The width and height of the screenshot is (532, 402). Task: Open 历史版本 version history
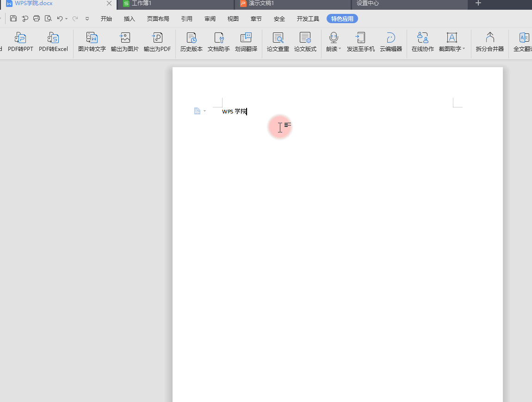point(192,42)
